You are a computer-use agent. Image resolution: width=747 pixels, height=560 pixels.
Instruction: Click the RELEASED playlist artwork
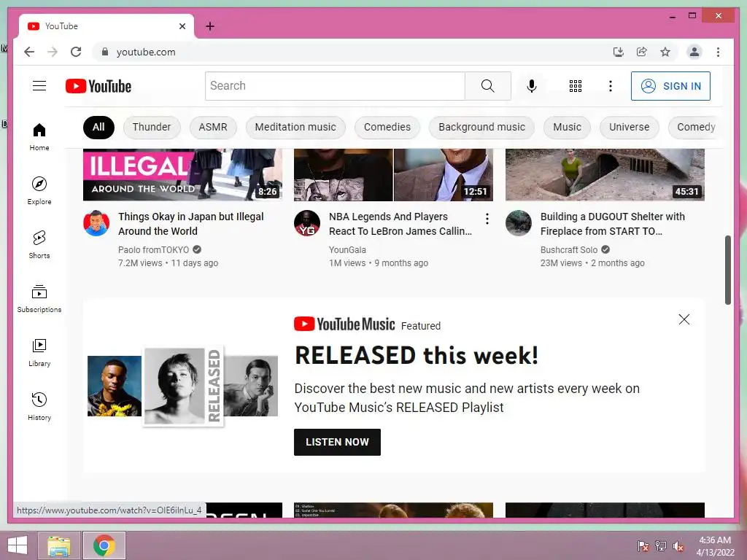click(183, 386)
